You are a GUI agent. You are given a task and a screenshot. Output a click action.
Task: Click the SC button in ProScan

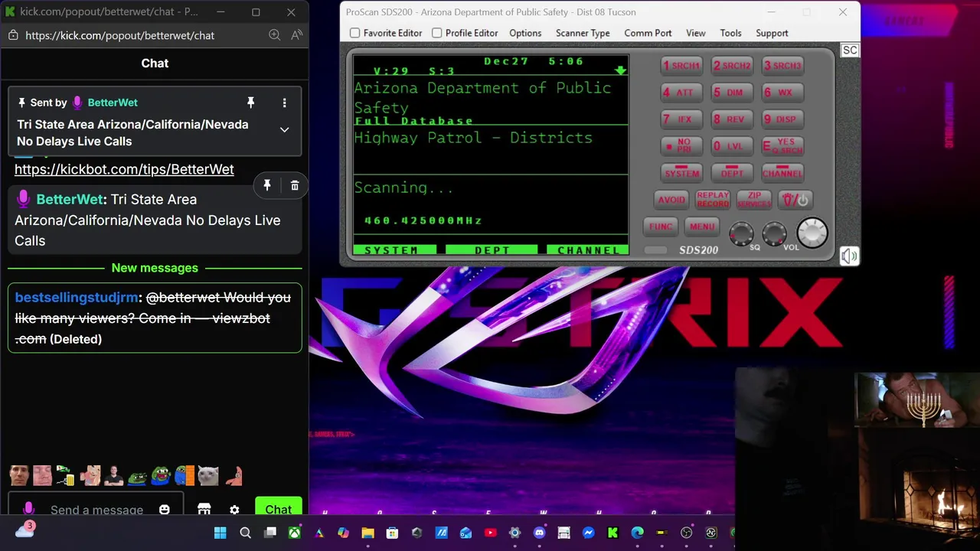click(x=850, y=51)
